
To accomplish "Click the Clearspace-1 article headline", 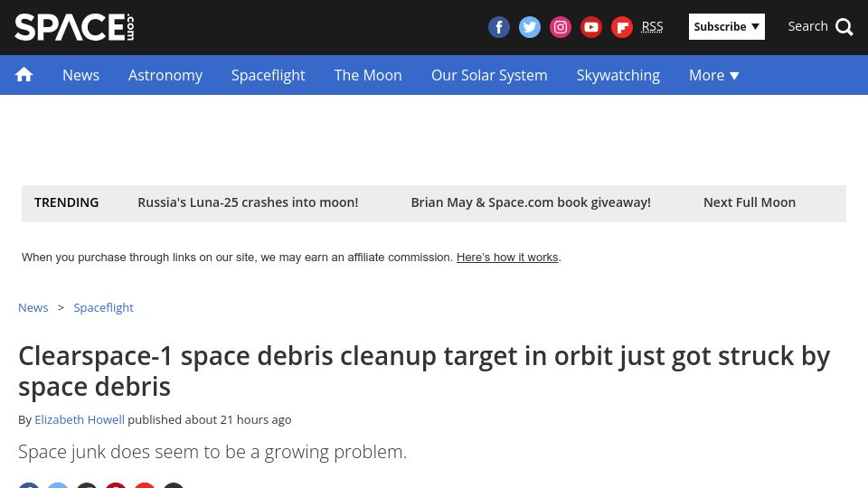I will (x=424, y=371).
